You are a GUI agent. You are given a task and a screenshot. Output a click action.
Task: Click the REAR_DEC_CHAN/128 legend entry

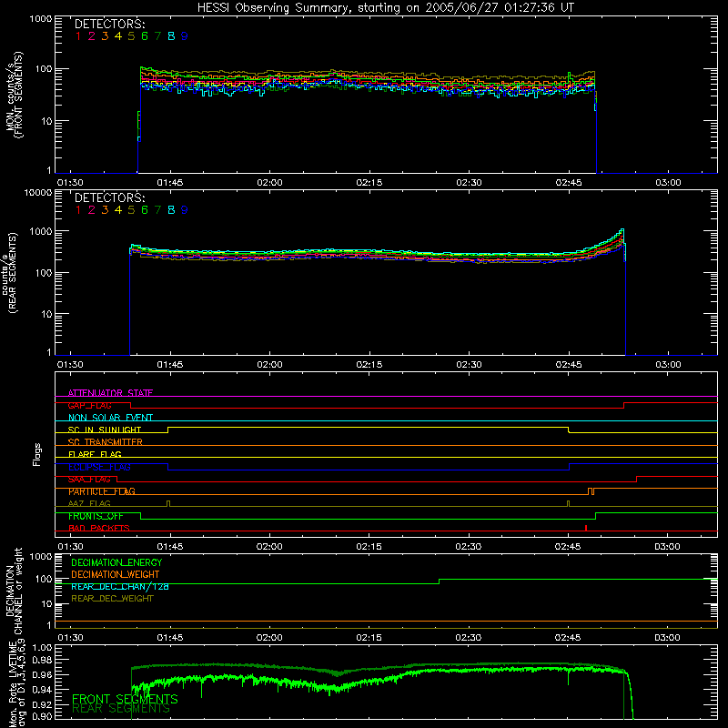120,587
